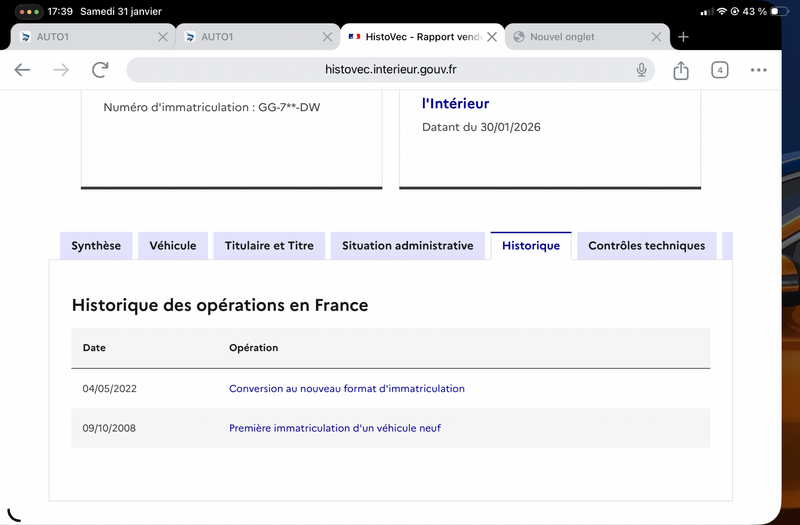
Task: Click Première immatriculation d'un véhicule neuf
Action: point(335,428)
